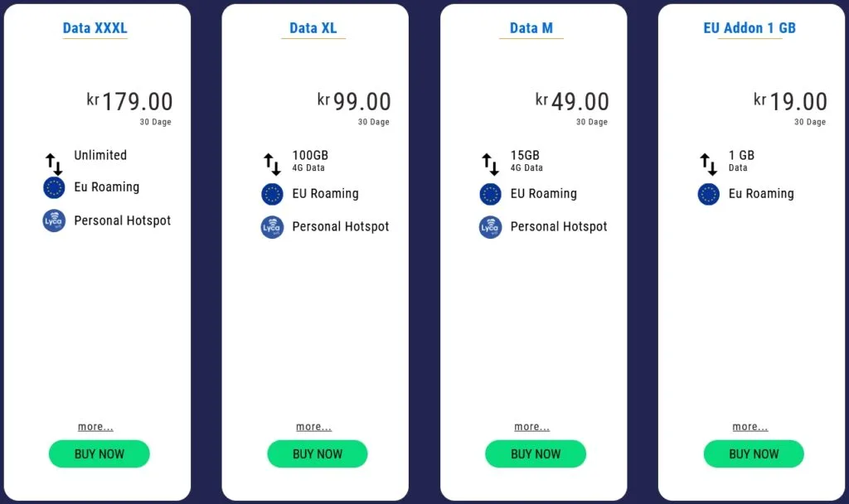Show more details for EU Addon 1 GB
The height and width of the screenshot is (504, 849).
(x=750, y=427)
